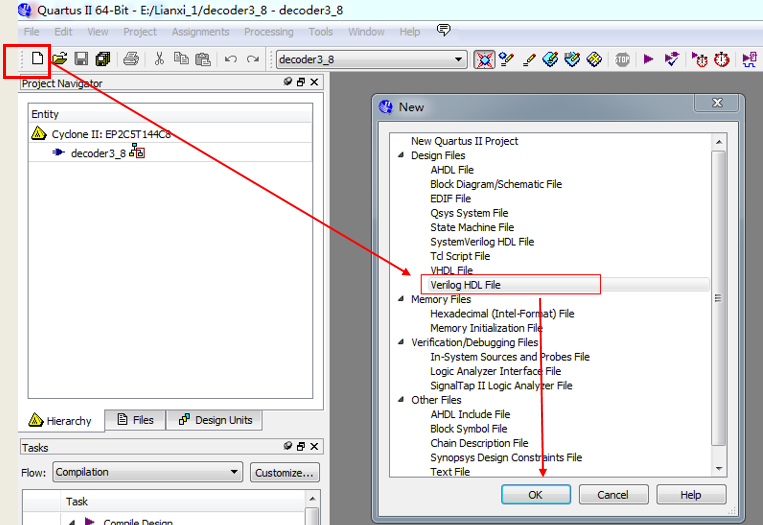Collapse the Design Files group
Image resolution: width=763 pixels, height=525 pixels.
click(x=401, y=155)
